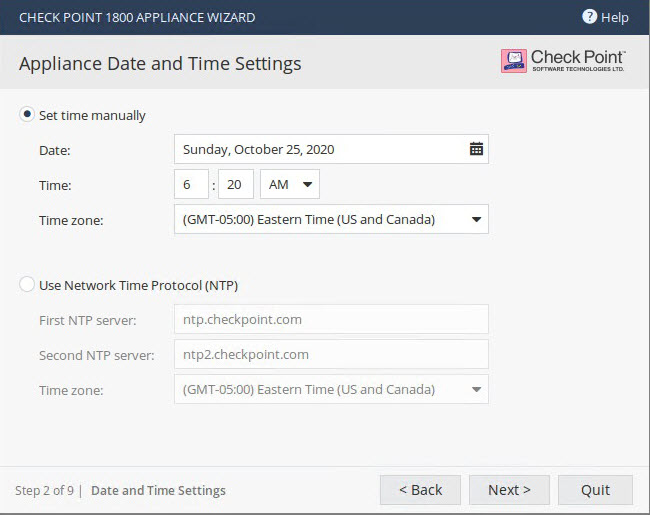
Task: Click the Second NTP server field
Action: pos(331,354)
